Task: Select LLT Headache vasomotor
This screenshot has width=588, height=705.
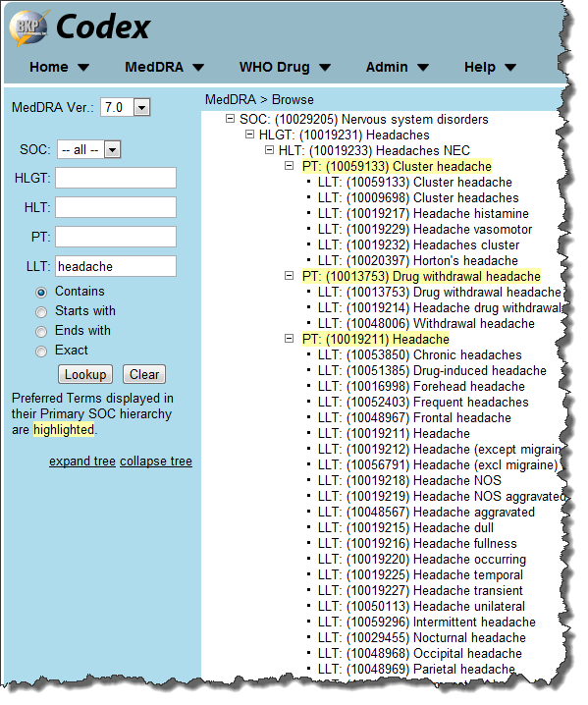Action: coord(425,230)
